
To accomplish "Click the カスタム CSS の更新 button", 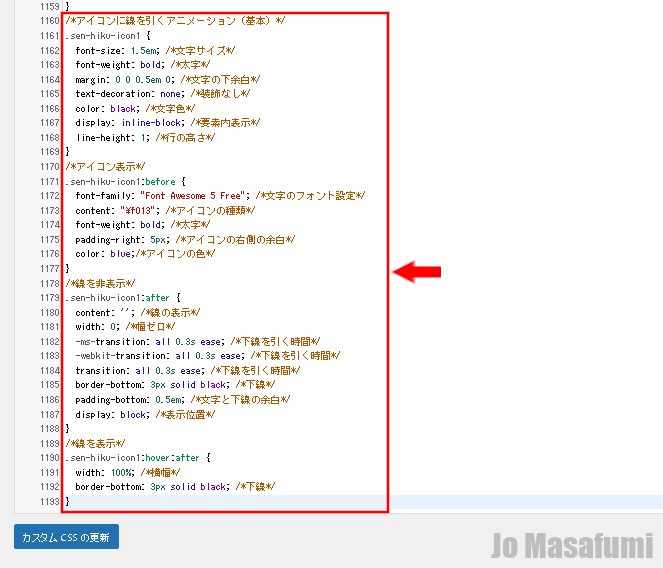I will [66, 537].
